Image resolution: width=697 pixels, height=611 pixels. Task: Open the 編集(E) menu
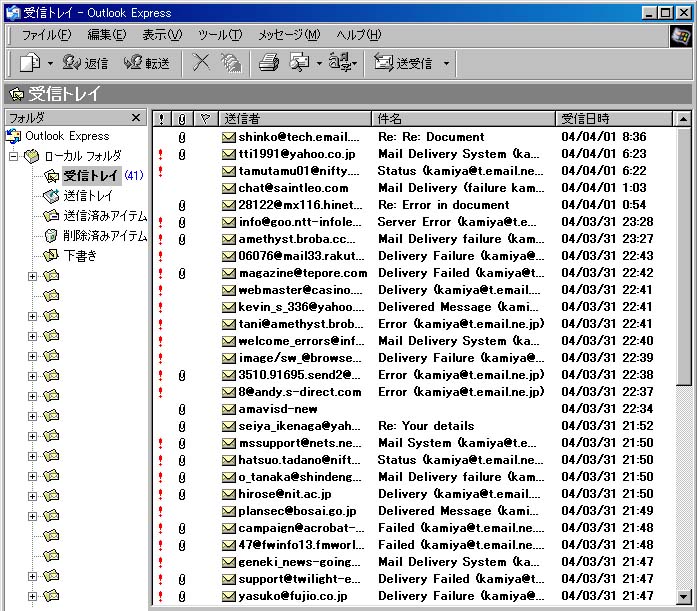[107, 35]
